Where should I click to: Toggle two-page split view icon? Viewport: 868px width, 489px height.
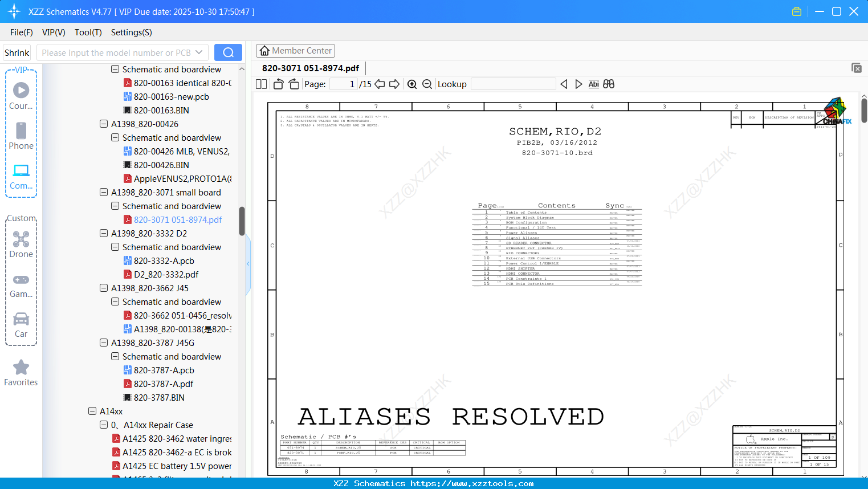[262, 84]
